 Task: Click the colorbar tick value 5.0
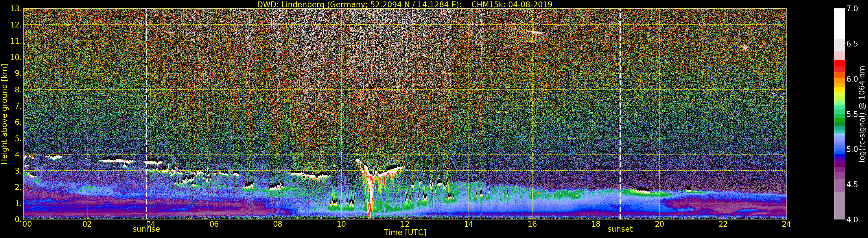click(852, 149)
